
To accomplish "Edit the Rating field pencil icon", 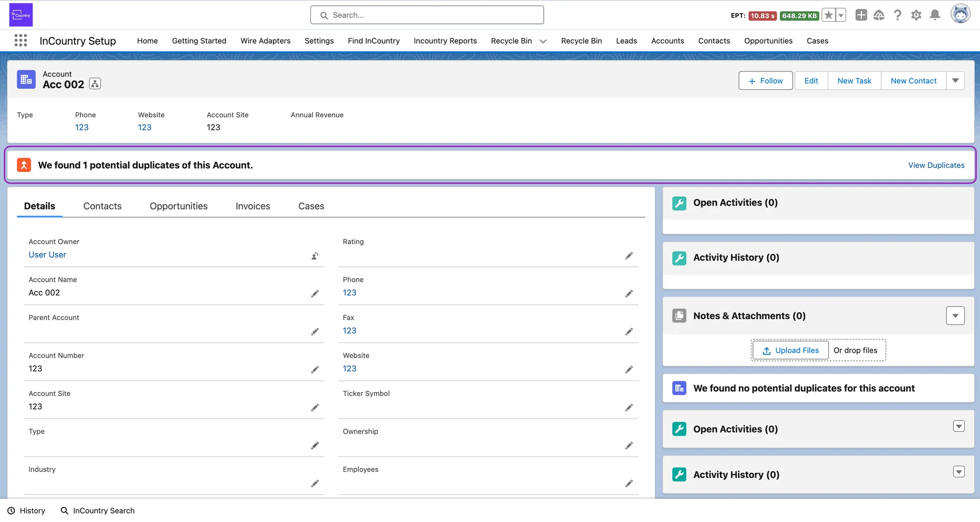I will point(629,256).
